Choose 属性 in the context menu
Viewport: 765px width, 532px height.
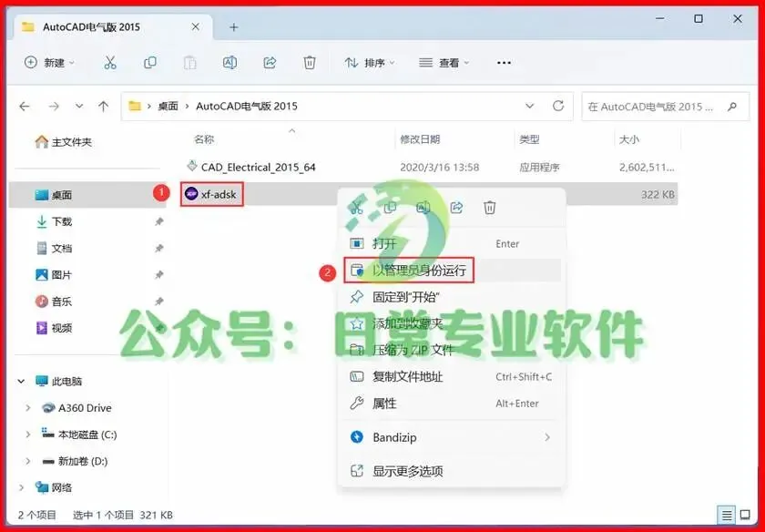point(452,404)
